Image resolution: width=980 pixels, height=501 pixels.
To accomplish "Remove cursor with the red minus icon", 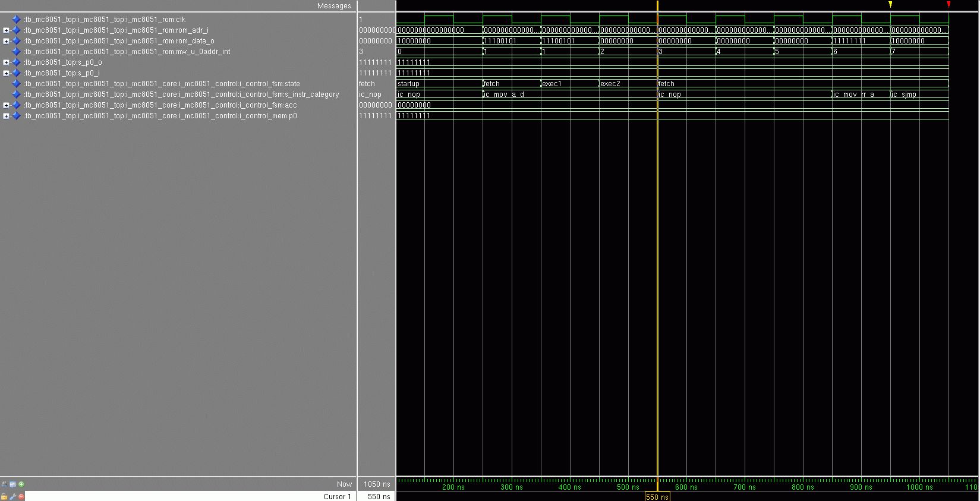I will [21, 496].
